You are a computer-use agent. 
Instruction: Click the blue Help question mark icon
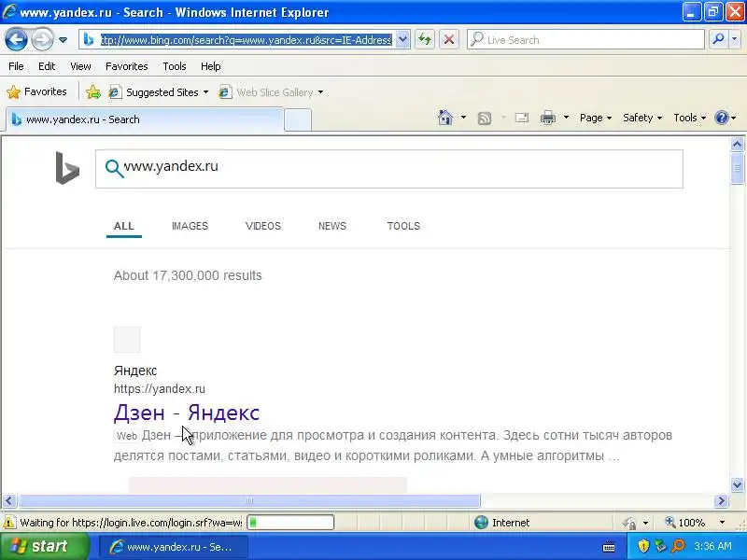click(722, 118)
